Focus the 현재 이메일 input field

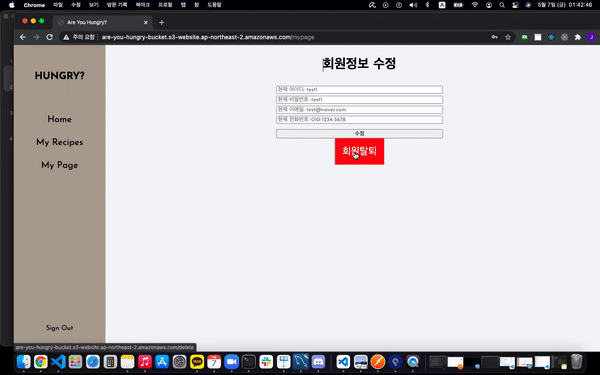tap(359, 110)
